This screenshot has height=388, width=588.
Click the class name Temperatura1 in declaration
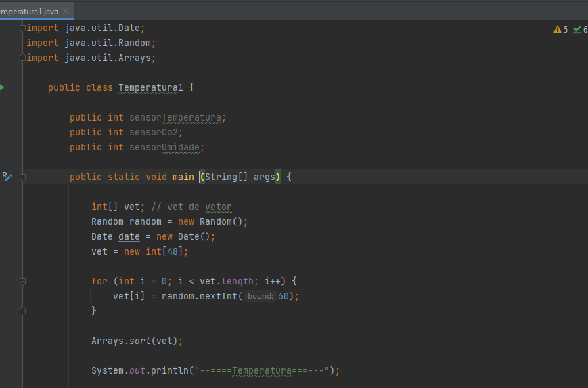(x=151, y=88)
